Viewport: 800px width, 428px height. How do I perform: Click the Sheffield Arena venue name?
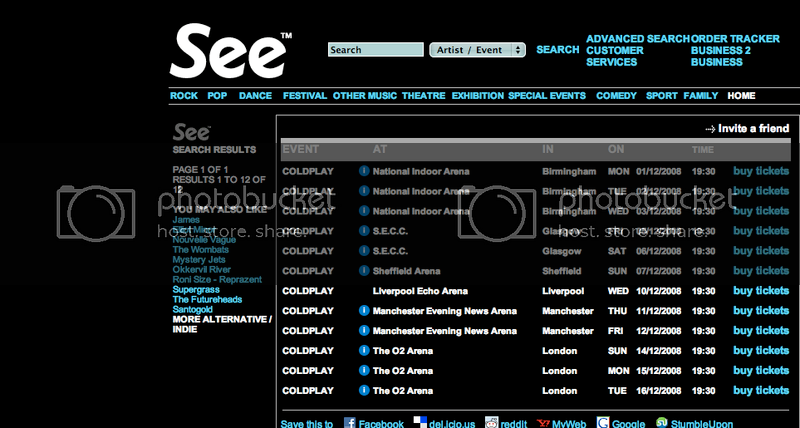406,271
